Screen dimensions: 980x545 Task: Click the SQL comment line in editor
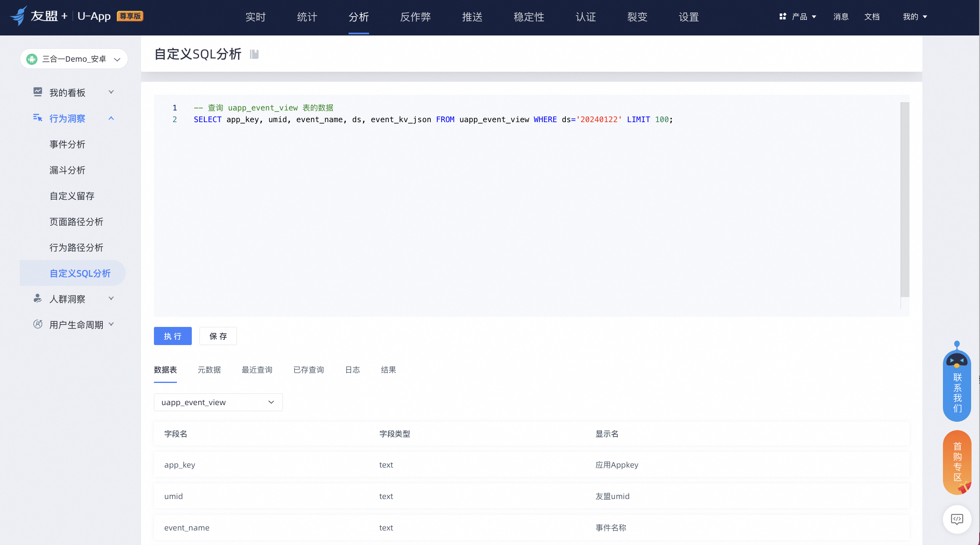point(264,108)
